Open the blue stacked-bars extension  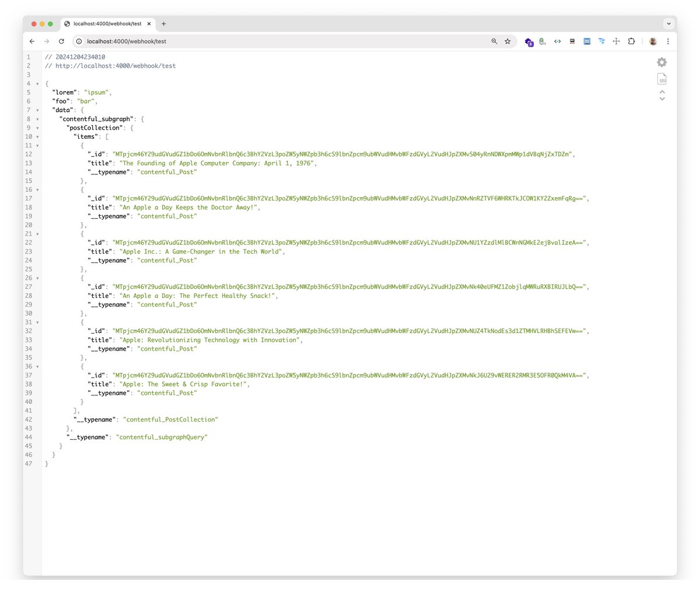tap(601, 41)
